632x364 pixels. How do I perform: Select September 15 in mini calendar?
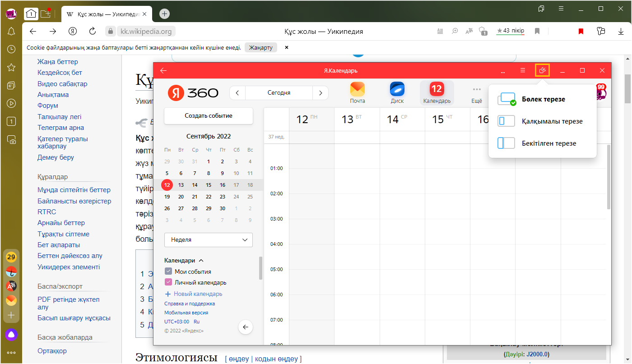pos(209,185)
